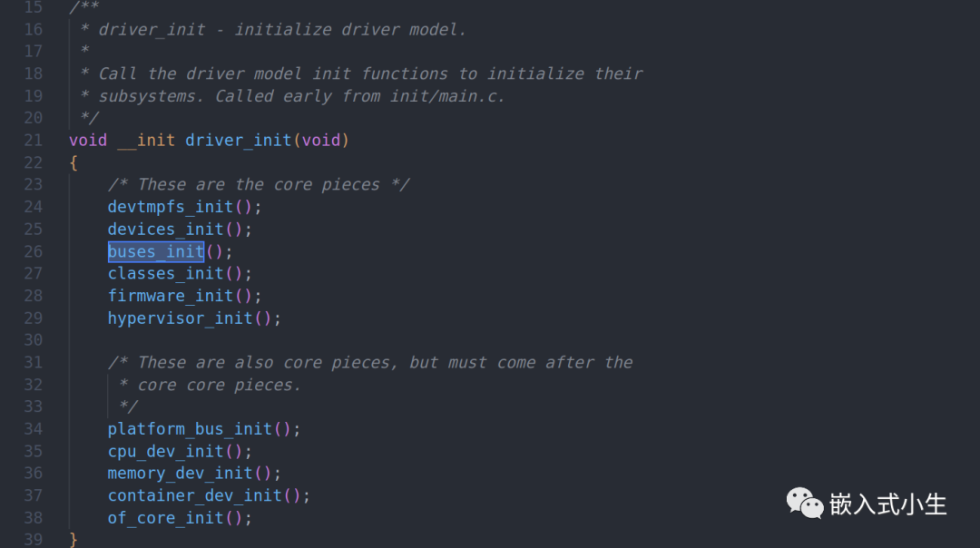Screen dimensions: 980x548
Task: Click the of_core_init function call
Action: tap(166, 518)
